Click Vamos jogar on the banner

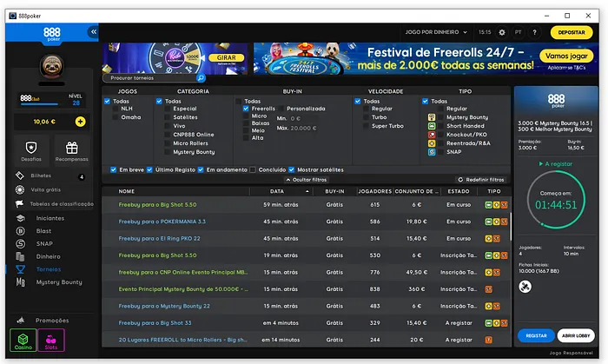click(566, 56)
